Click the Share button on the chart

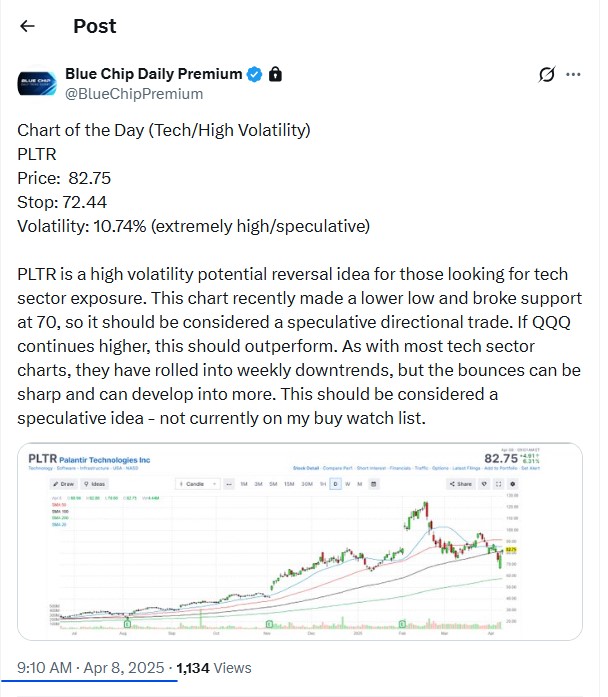tap(461, 484)
